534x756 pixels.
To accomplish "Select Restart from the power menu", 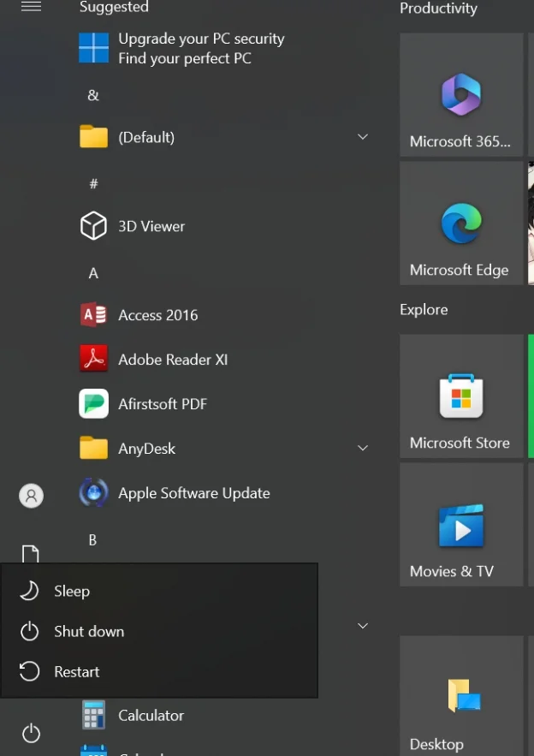I will (159, 671).
